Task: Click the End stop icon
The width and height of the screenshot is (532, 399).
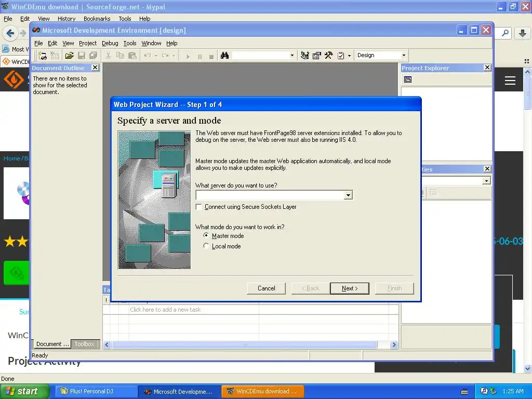Action: tap(211, 56)
